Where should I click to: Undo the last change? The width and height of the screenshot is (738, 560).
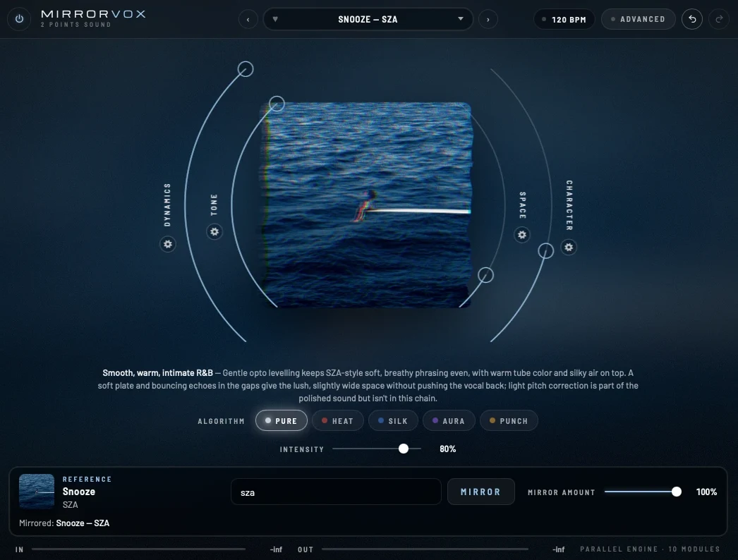tap(692, 19)
